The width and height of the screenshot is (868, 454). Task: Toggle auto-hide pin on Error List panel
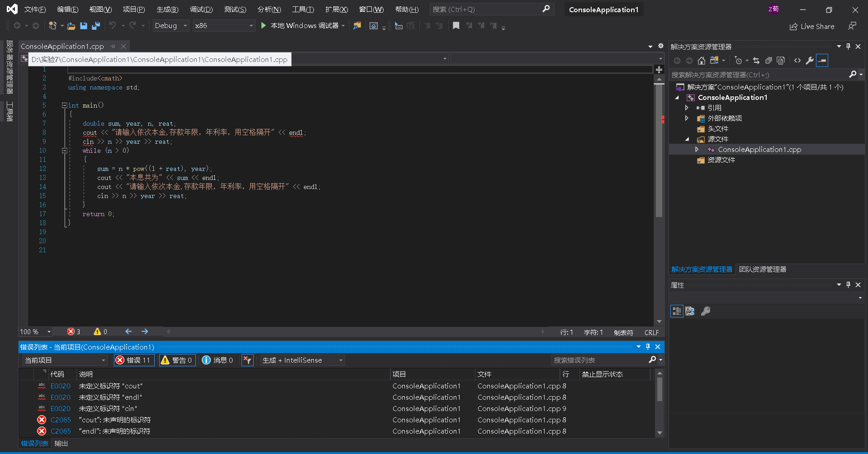(x=648, y=347)
